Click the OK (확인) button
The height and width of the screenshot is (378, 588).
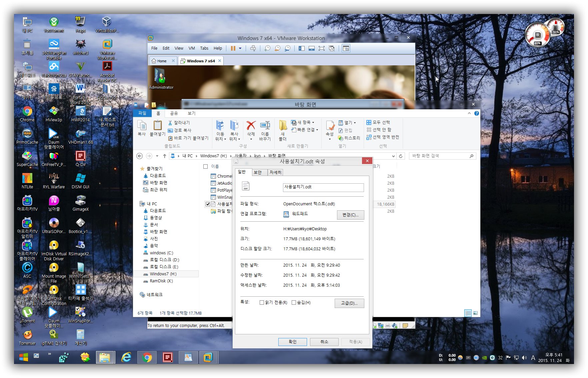click(x=292, y=342)
